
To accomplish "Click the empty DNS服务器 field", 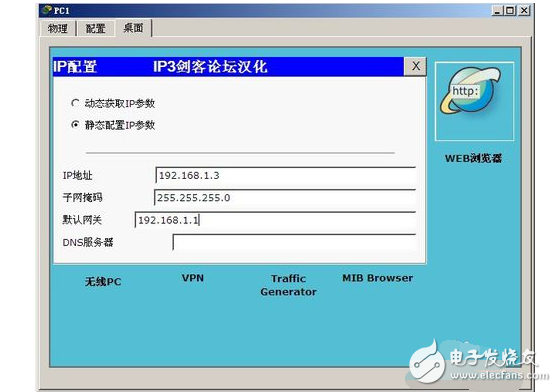I will (294, 242).
